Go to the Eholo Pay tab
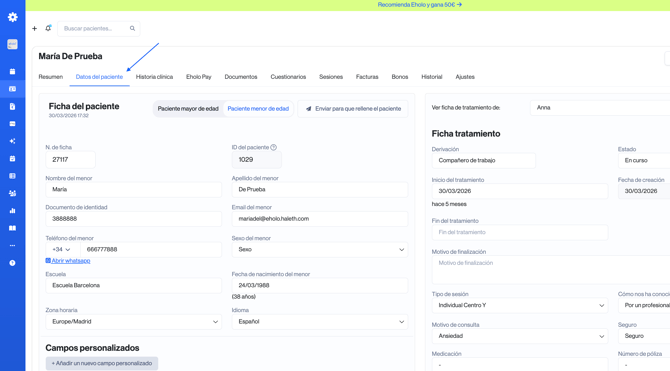Screen dimensions: 670x371 199,77
